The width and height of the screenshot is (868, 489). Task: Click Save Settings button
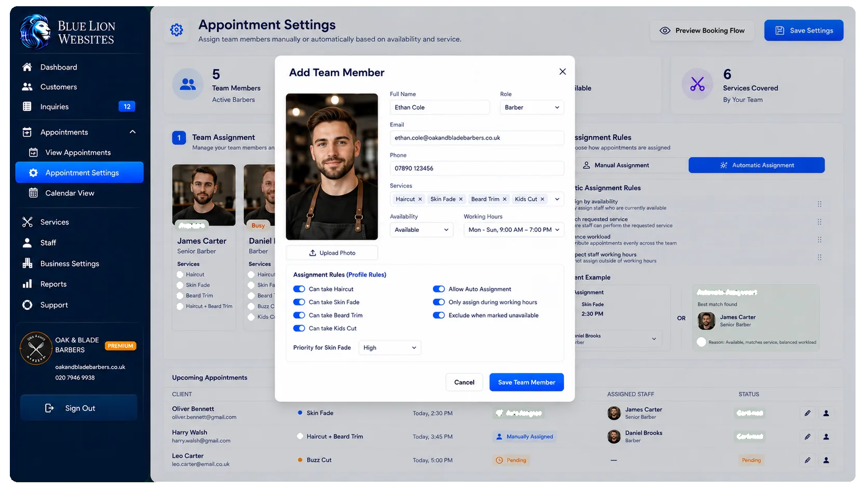click(x=804, y=31)
